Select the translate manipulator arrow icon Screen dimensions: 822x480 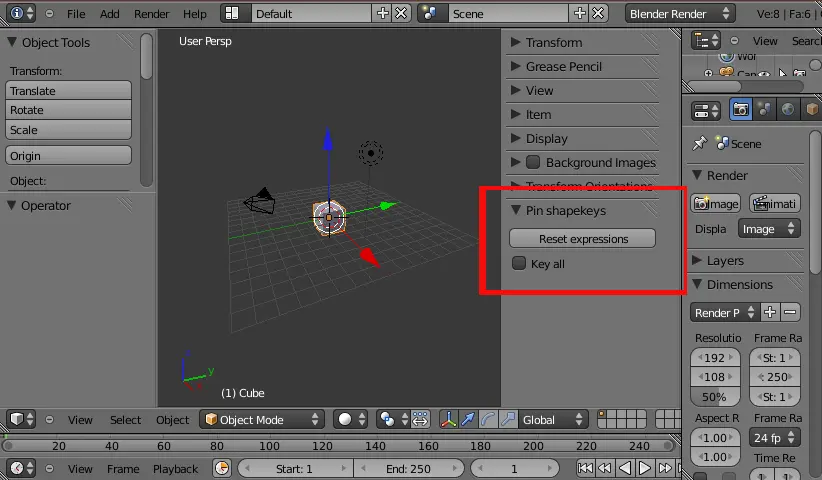467,420
